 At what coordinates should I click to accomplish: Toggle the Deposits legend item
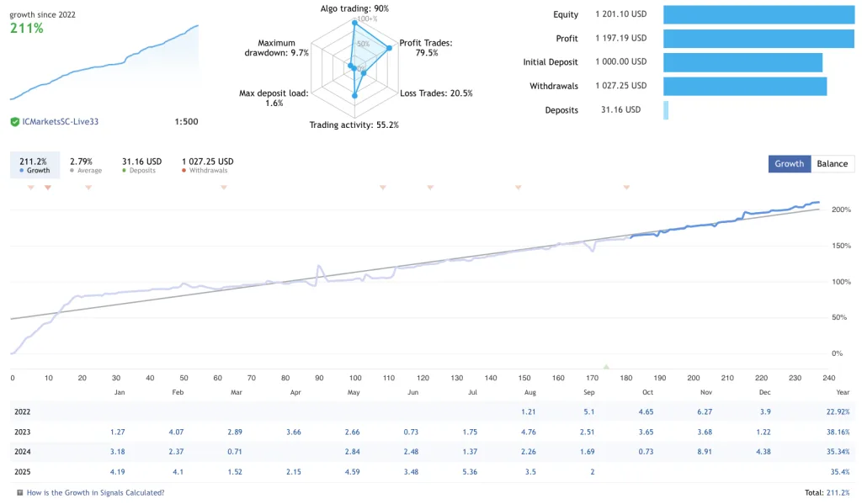141,165
